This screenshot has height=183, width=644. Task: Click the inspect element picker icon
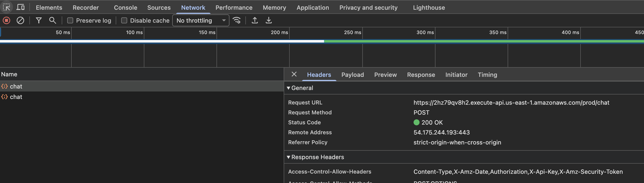pyautogui.click(x=6, y=7)
